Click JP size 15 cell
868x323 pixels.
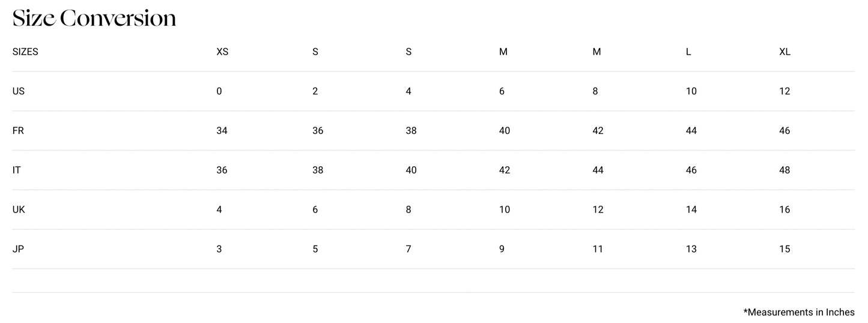tap(785, 249)
